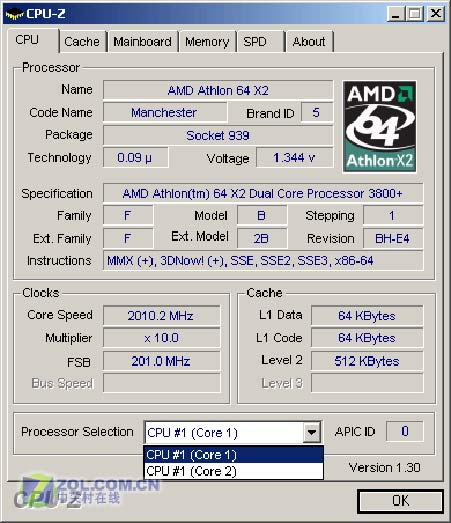Click the Code Name value Manchester
Screen dimensions: 451x523
tap(165, 112)
